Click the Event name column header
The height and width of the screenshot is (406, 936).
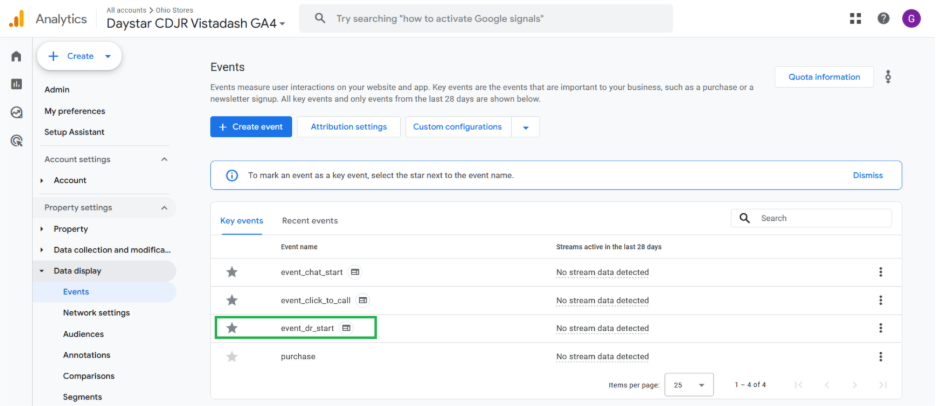[299, 247]
